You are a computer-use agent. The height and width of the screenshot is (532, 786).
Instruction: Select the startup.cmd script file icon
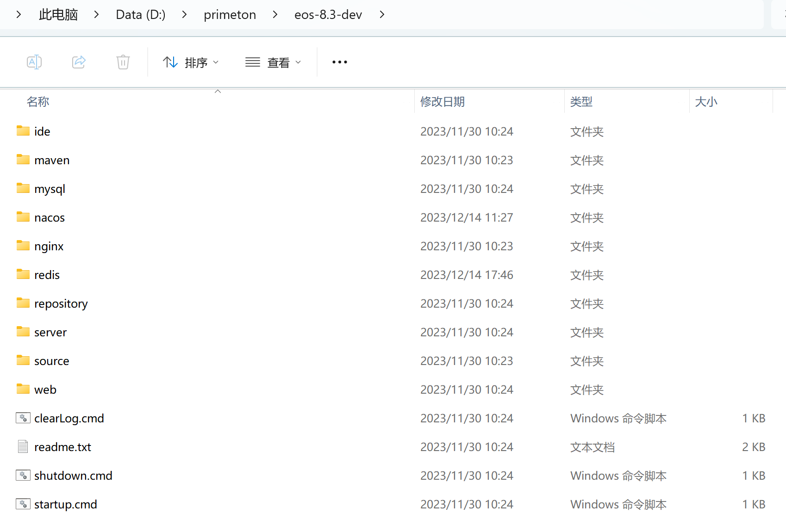pos(23,504)
